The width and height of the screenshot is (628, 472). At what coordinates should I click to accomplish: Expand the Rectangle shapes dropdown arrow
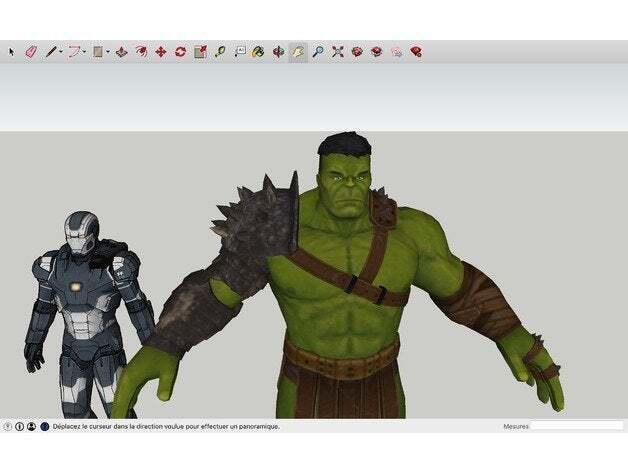coord(108,52)
